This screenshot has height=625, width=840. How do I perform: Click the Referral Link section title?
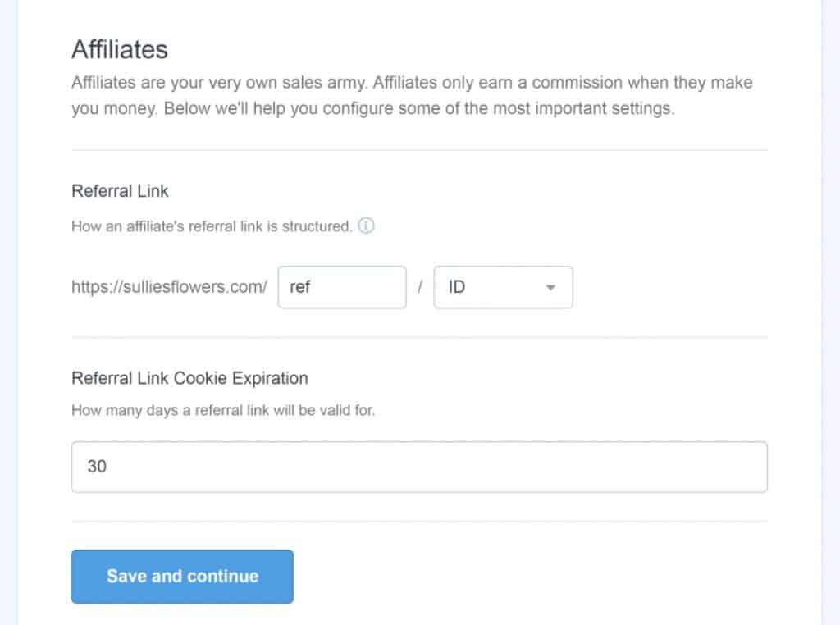[120, 190]
